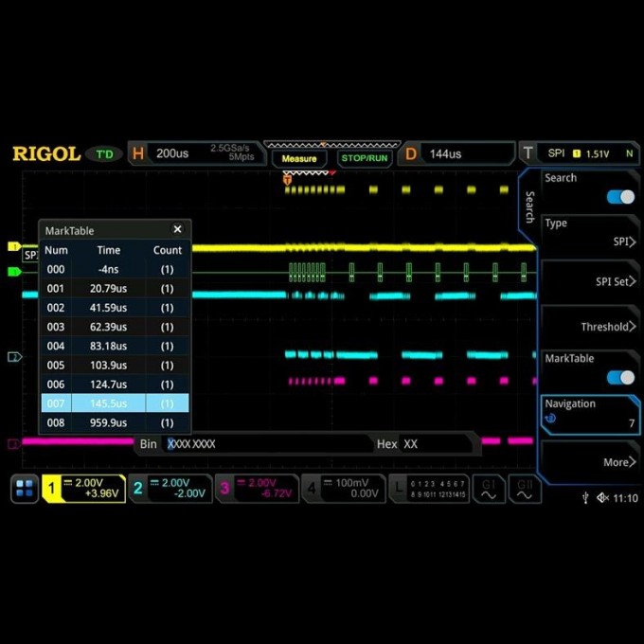644x644 pixels.
Task: Close the MarkTable window
Action: [177, 229]
